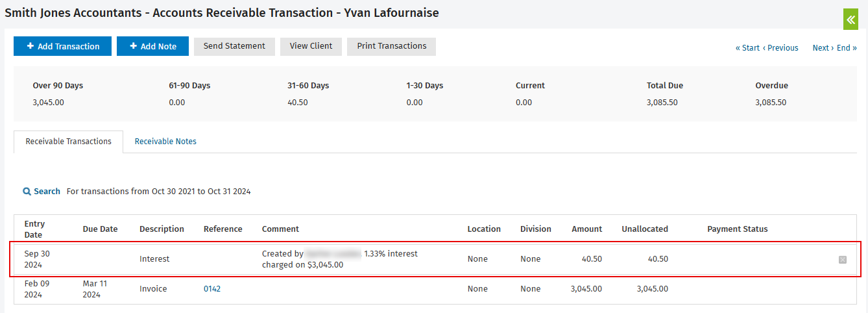Select the Invoice description cell
This screenshot has width=868, height=313.
click(x=153, y=289)
